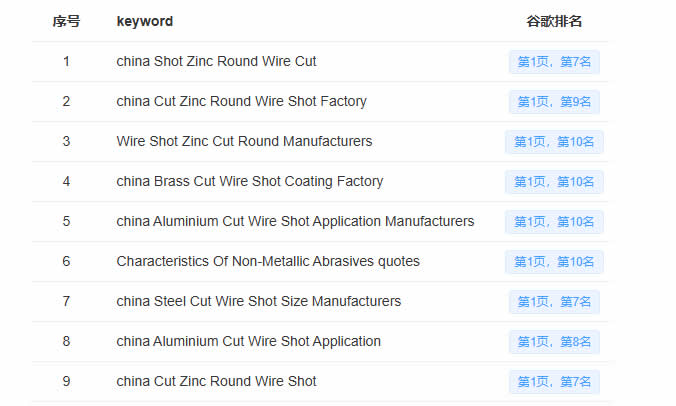Select 'china Brass Cut Wire Shot Coating Factory'
The height and width of the screenshot is (406, 676).
249,181
